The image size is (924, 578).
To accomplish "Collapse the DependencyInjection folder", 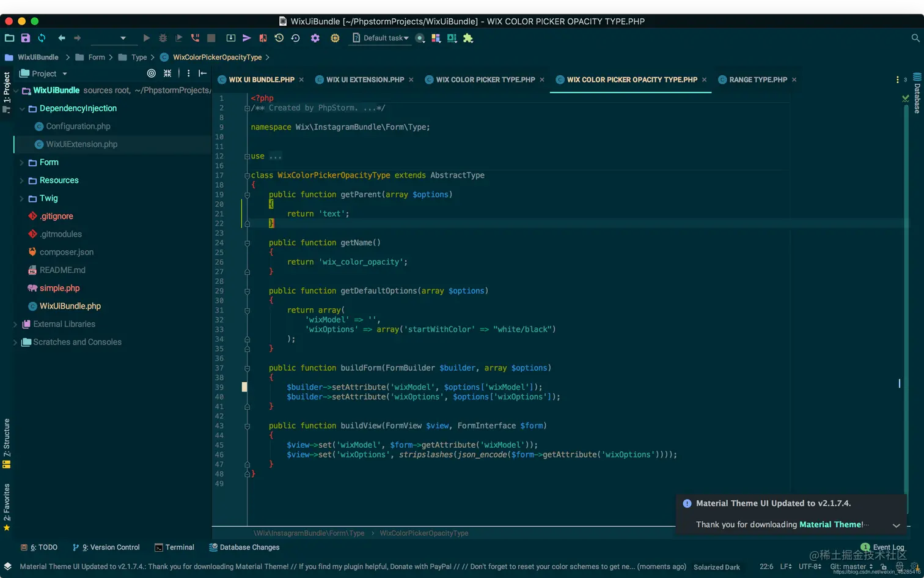I will point(22,108).
